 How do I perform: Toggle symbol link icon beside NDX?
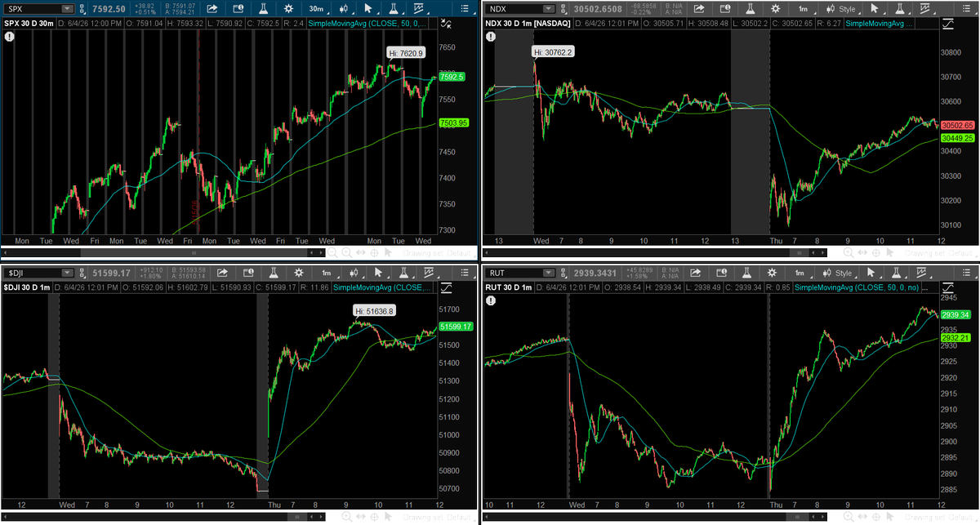pyautogui.click(x=562, y=9)
